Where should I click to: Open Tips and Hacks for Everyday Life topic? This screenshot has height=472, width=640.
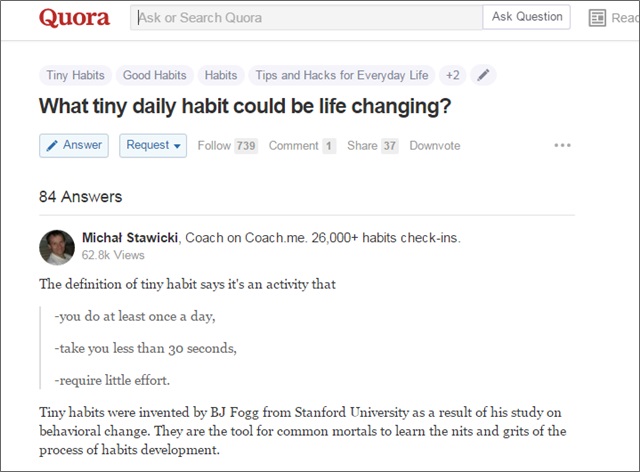[x=341, y=75]
